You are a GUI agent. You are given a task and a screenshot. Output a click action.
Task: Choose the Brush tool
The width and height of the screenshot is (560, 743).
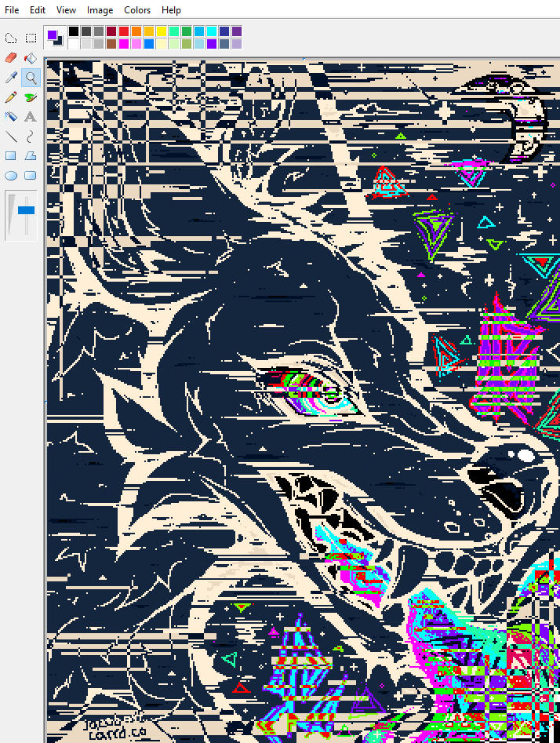pyautogui.click(x=31, y=97)
